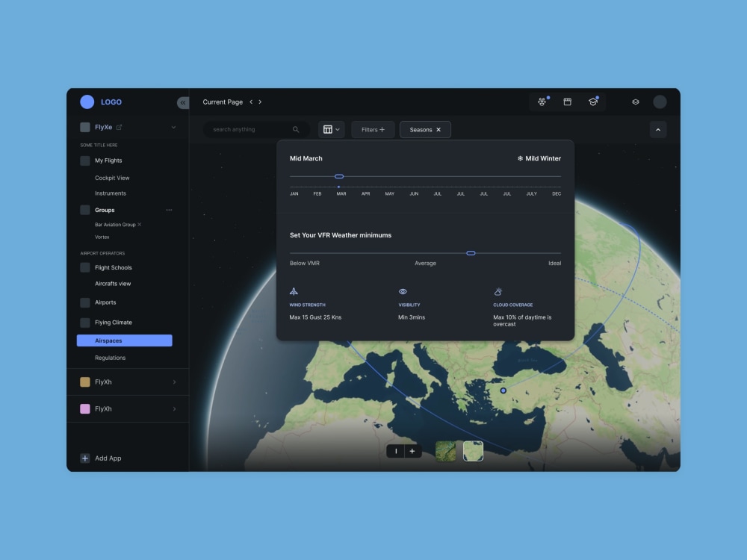747x560 pixels.
Task: Toggle the Airports square icon
Action: click(x=85, y=302)
